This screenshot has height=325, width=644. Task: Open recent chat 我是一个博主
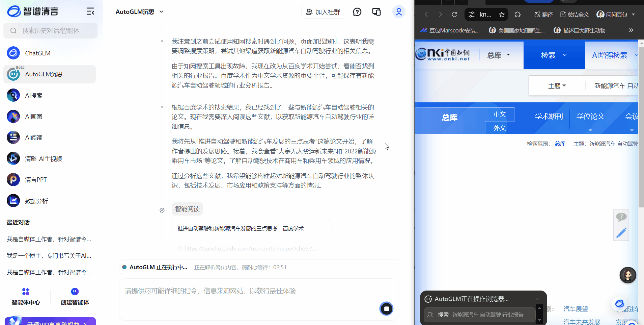point(49,256)
